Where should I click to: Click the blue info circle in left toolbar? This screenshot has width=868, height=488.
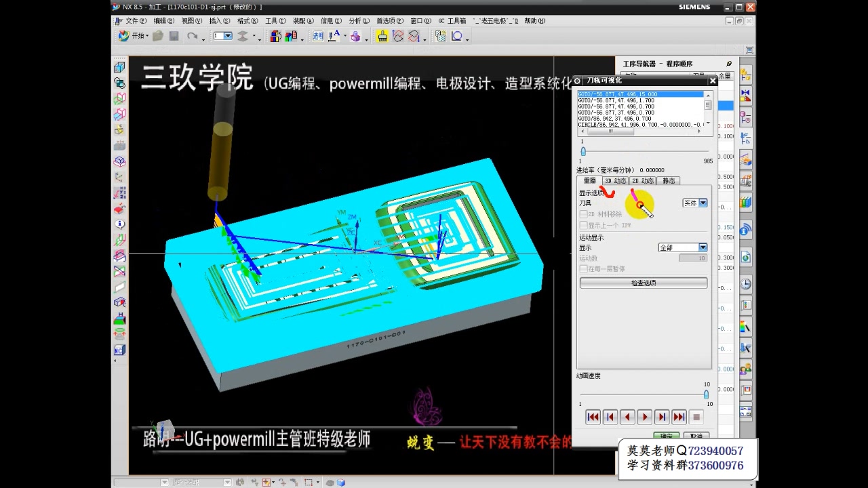pos(119,224)
